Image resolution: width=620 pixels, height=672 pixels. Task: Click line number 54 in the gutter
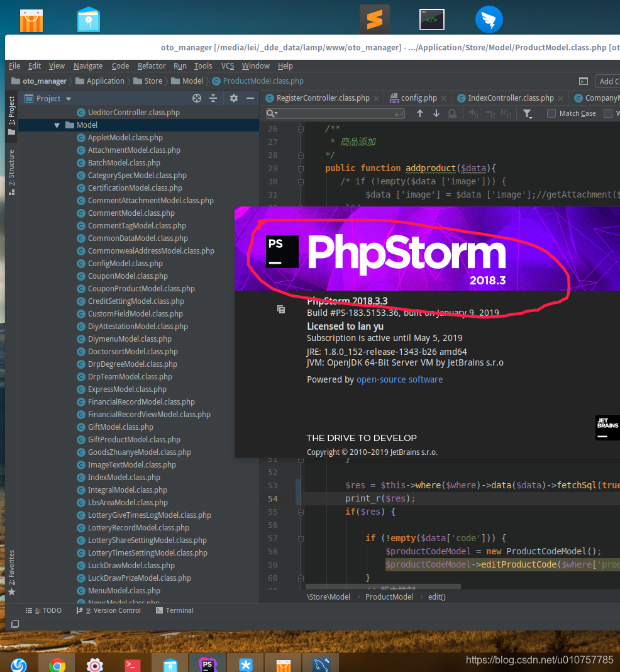273,498
